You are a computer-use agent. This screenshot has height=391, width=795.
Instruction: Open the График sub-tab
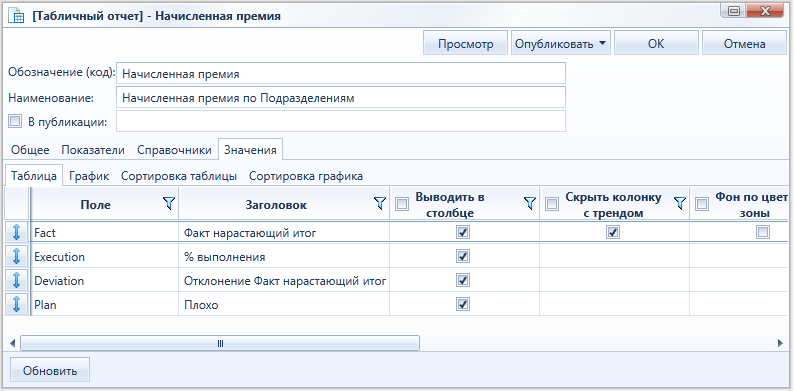click(x=89, y=176)
